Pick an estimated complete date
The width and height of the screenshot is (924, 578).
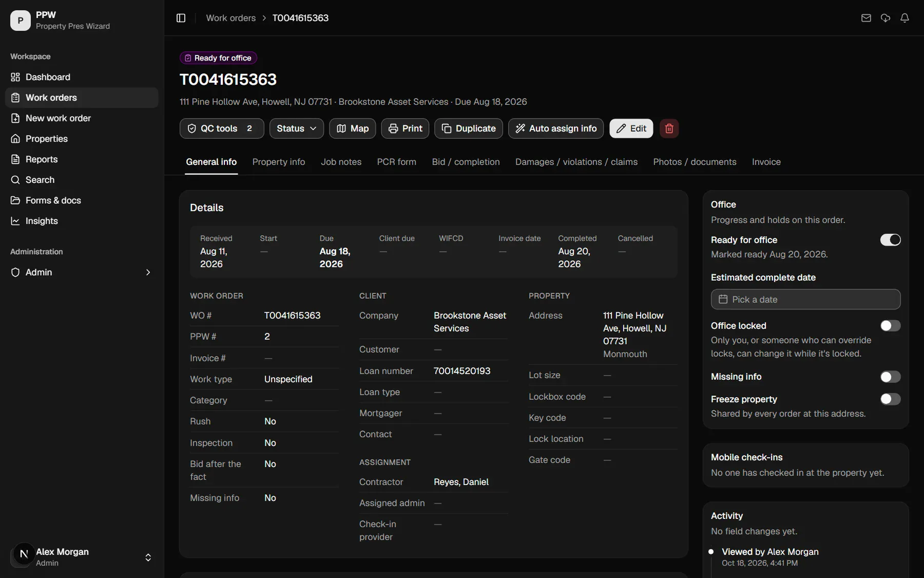805,299
